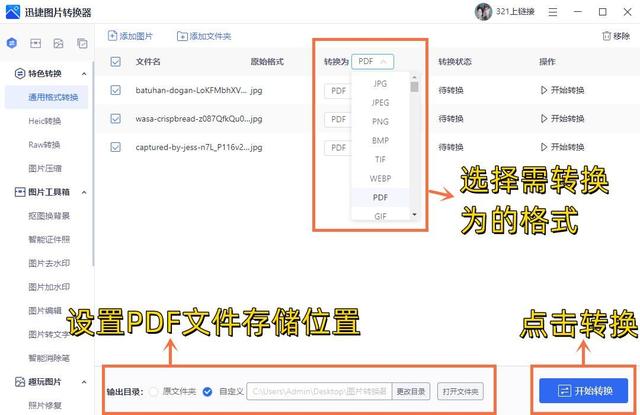640x415 pixels.
Task: Start converting batuhan-dogan file via play icon
Action: (x=544, y=90)
